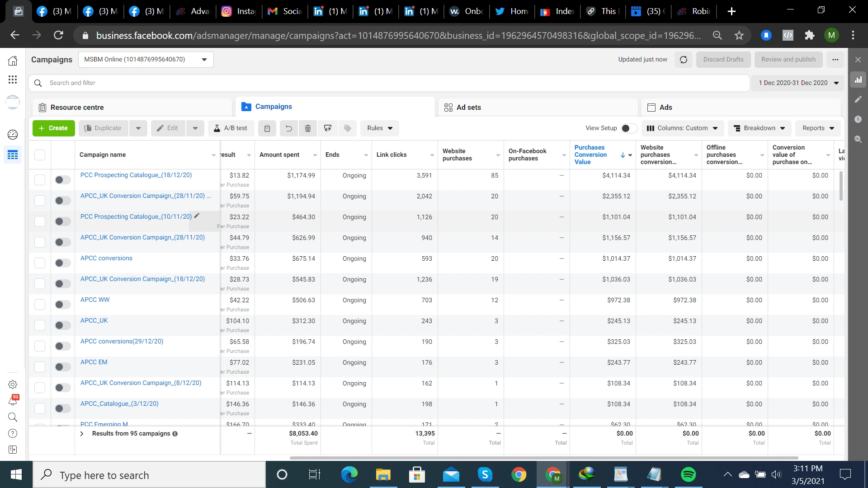Click the tag label icon in toolbar
Screen dimensions: 868x488
(x=348, y=128)
